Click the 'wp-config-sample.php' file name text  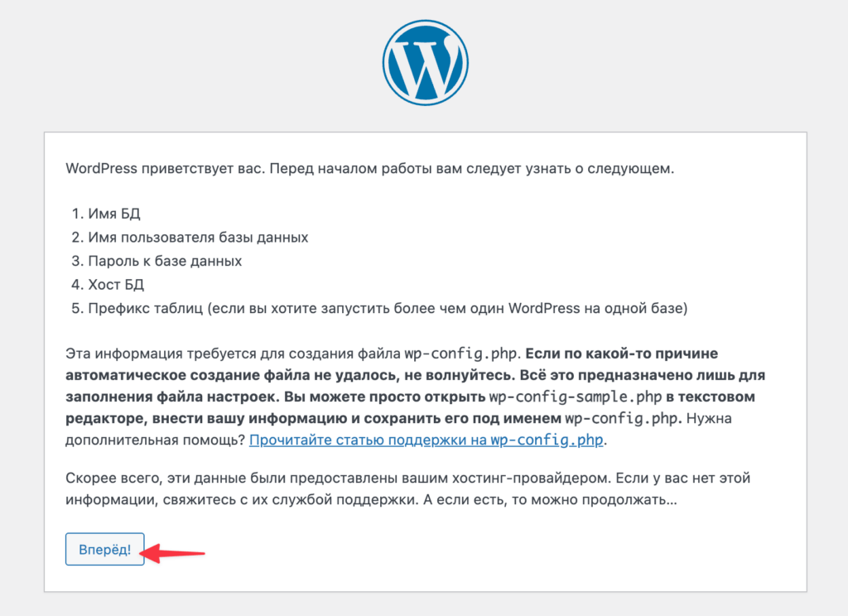coord(576,397)
